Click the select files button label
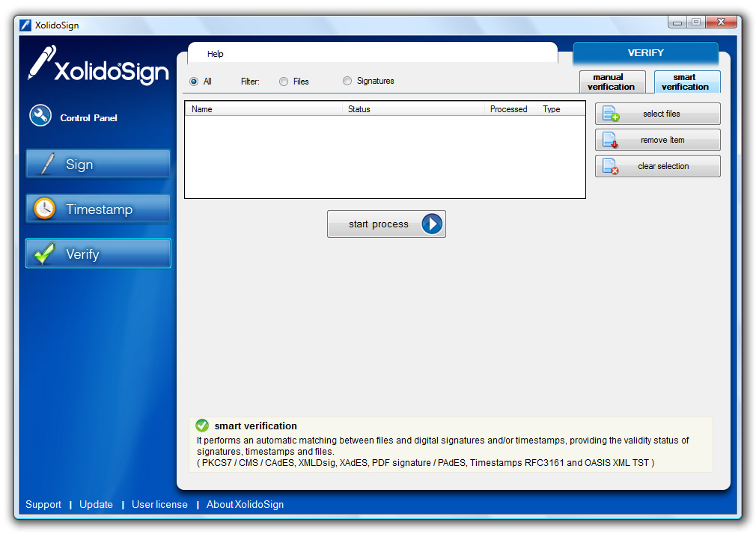This screenshot has width=756, height=537. 661,114
